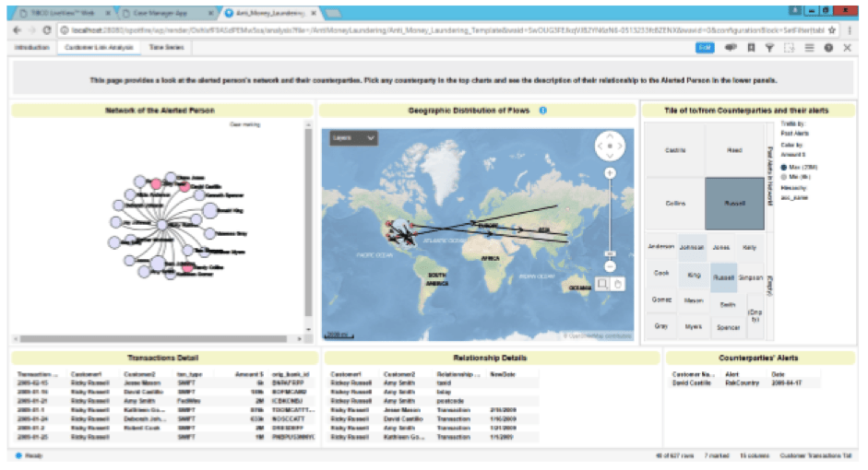Open the Chrome three-dot menu
Image resolution: width=868 pixels, height=470 pixels.
coord(850,30)
